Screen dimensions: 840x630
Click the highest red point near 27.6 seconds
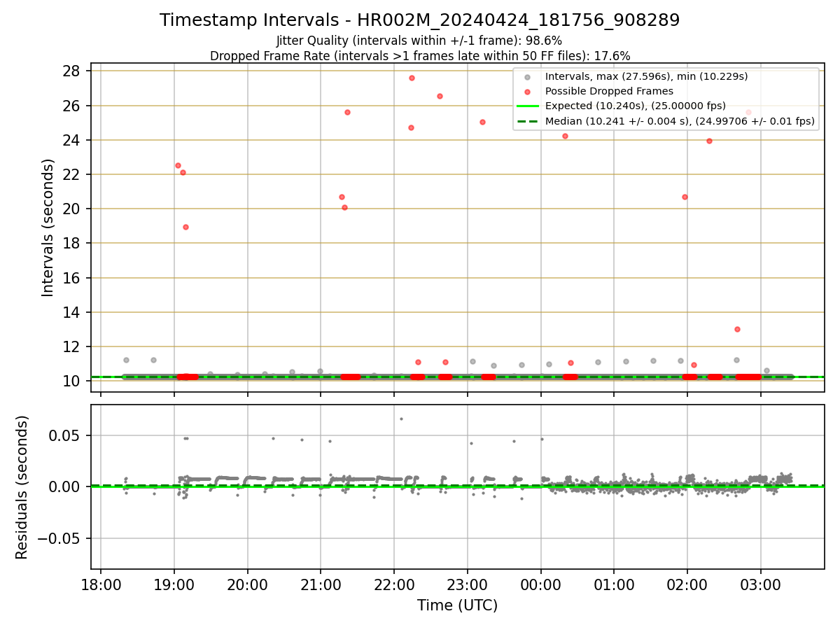point(412,78)
